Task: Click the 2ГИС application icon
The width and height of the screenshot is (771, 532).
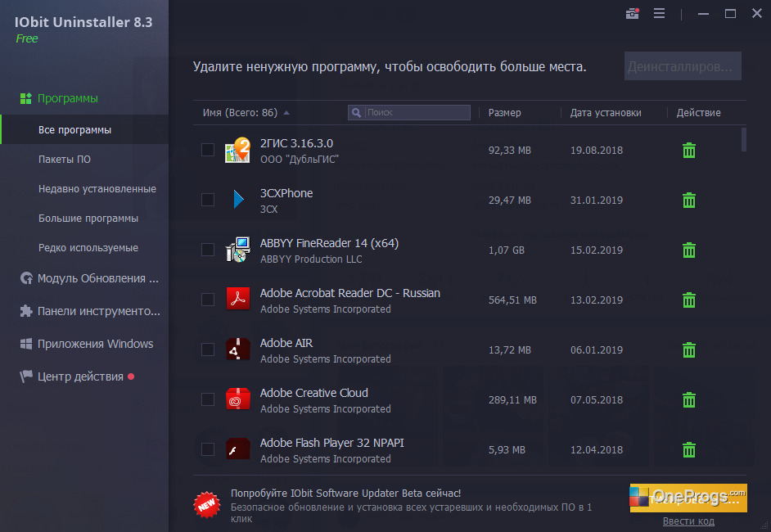Action: pos(237,150)
